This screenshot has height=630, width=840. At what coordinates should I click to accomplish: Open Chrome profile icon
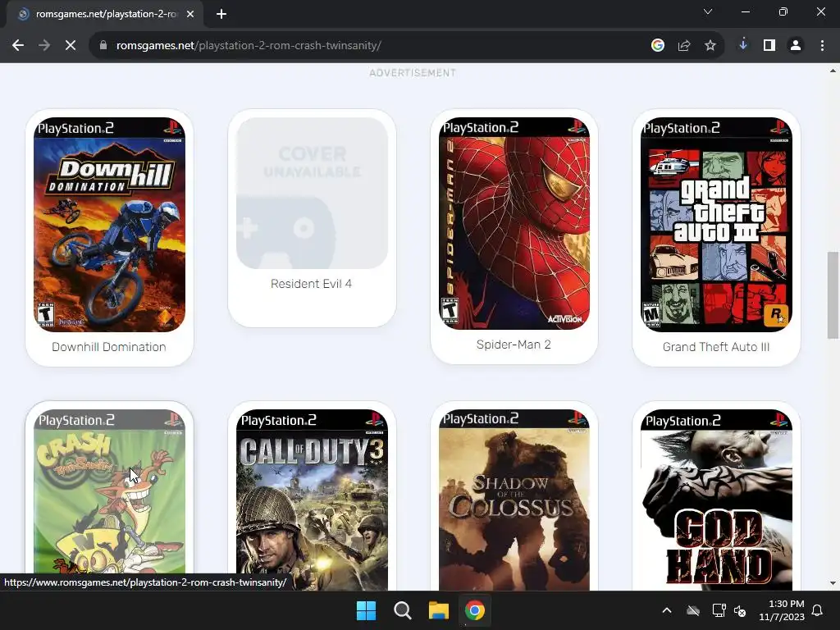[x=796, y=46]
